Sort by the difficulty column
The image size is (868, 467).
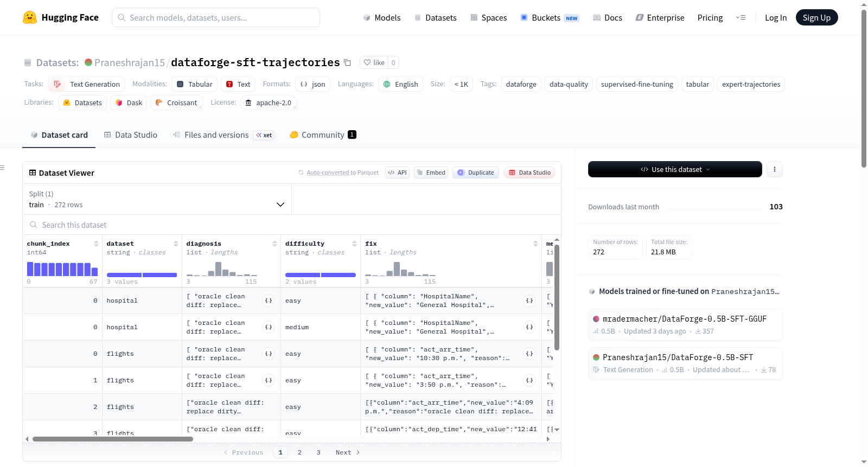(354, 244)
